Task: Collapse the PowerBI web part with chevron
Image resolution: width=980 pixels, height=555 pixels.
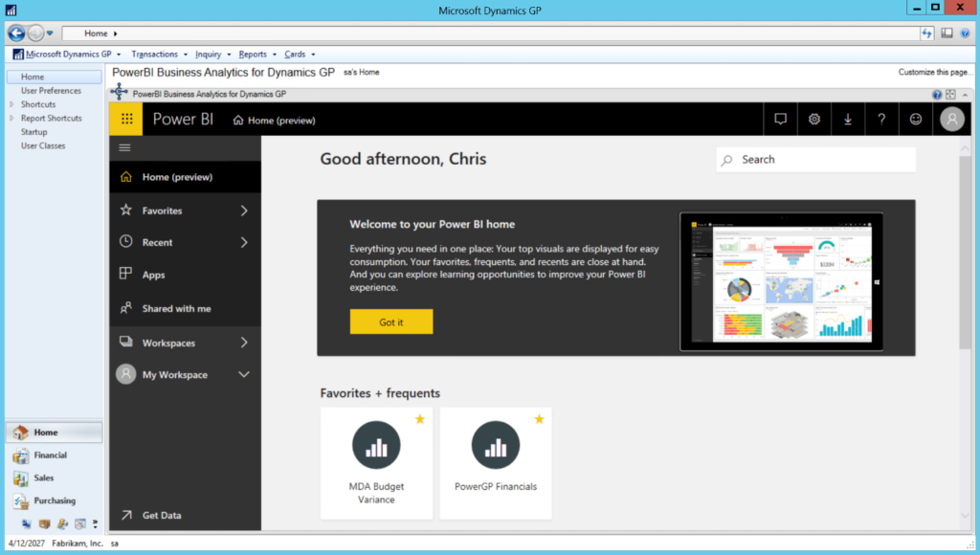Action: pos(965,95)
